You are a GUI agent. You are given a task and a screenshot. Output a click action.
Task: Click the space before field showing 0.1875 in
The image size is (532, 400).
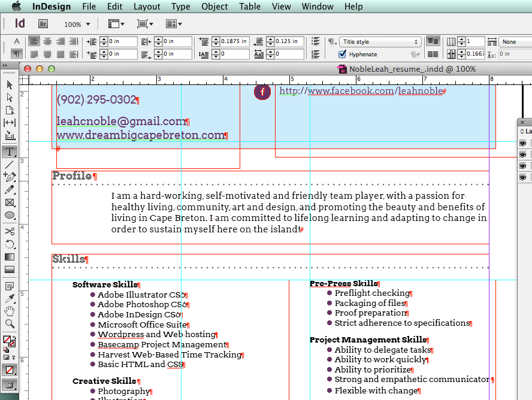pos(234,41)
